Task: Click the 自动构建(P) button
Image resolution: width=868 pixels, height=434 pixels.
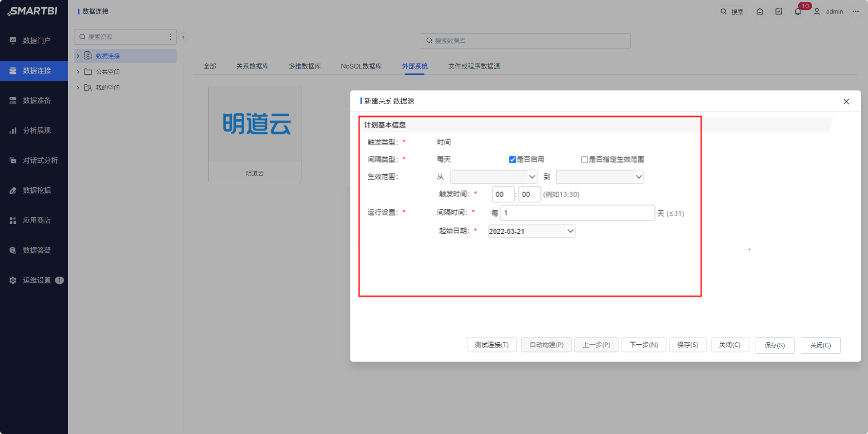Action: tap(547, 345)
